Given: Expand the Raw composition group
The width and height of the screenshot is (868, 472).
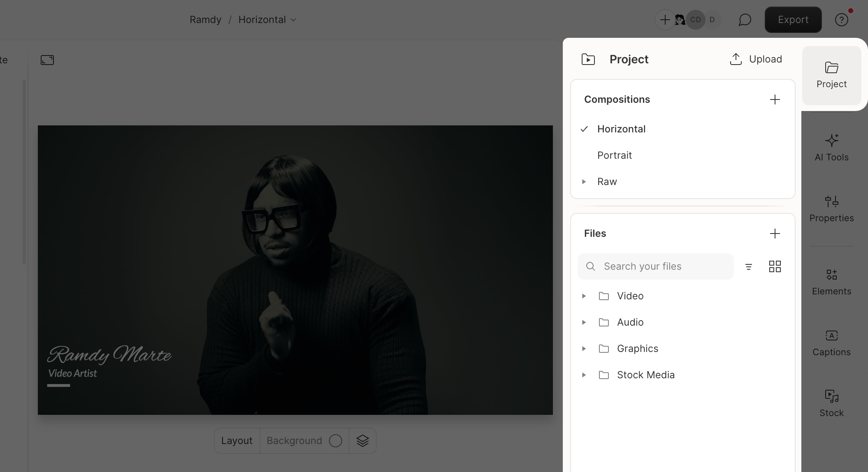Looking at the screenshot, I should (x=584, y=182).
